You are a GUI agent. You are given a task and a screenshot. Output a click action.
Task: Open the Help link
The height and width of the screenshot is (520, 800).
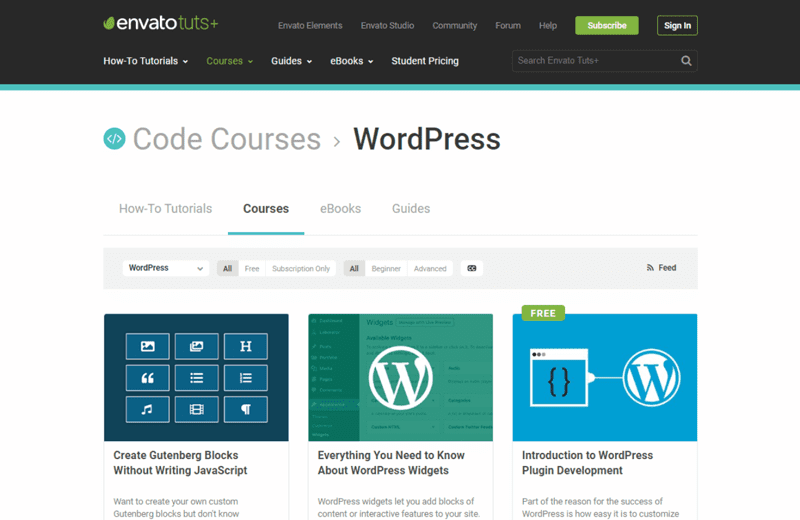click(547, 26)
